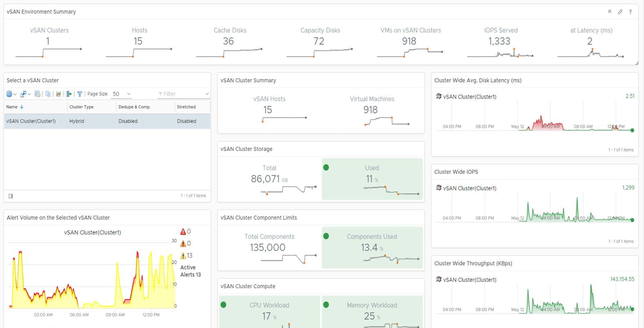644x328 pixels.
Task: Click the green status dot on CPU Workload
Action: click(223, 305)
